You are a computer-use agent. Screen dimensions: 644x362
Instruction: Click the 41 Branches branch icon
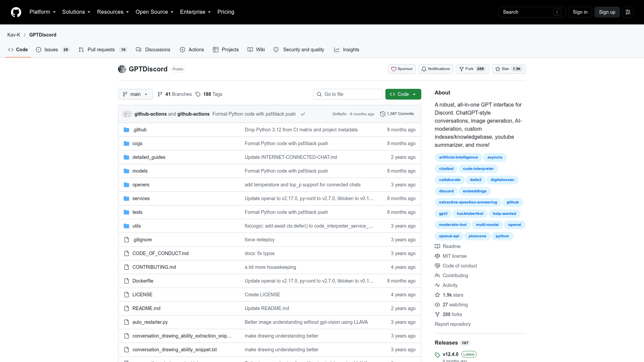(x=160, y=94)
